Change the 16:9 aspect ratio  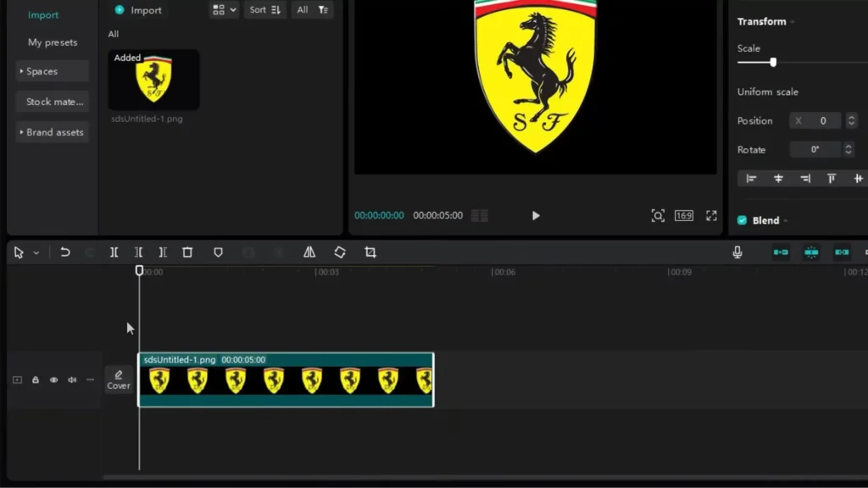[x=684, y=216]
